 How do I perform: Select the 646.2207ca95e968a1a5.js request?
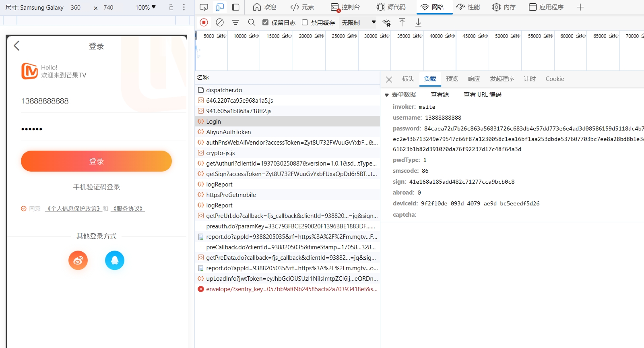click(287, 101)
